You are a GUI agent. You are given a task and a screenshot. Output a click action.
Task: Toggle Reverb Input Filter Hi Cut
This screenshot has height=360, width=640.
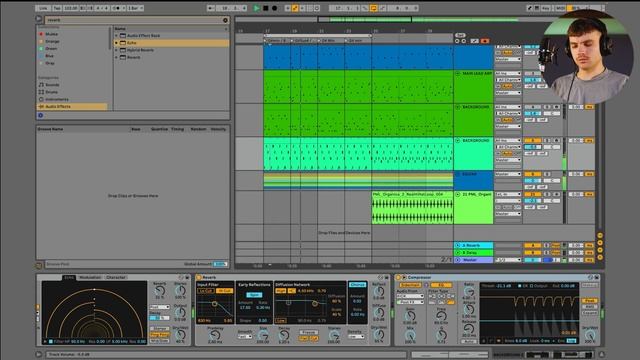click(224, 291)
